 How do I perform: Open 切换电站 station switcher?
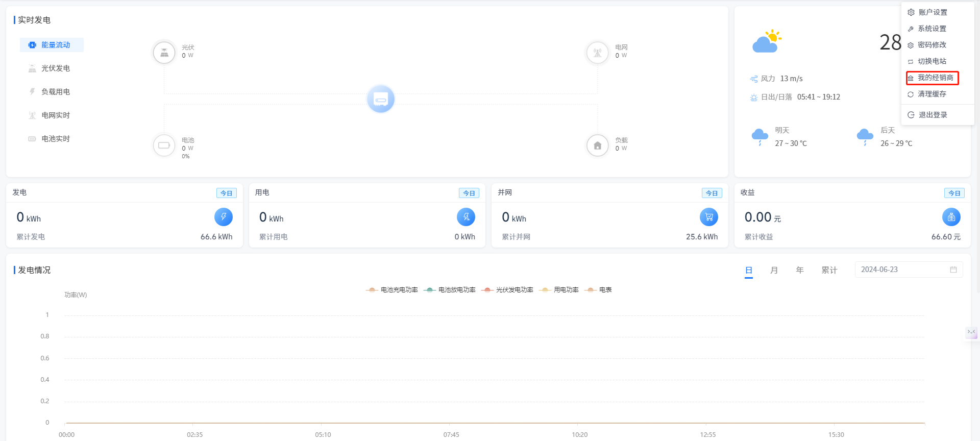point(932,61)
